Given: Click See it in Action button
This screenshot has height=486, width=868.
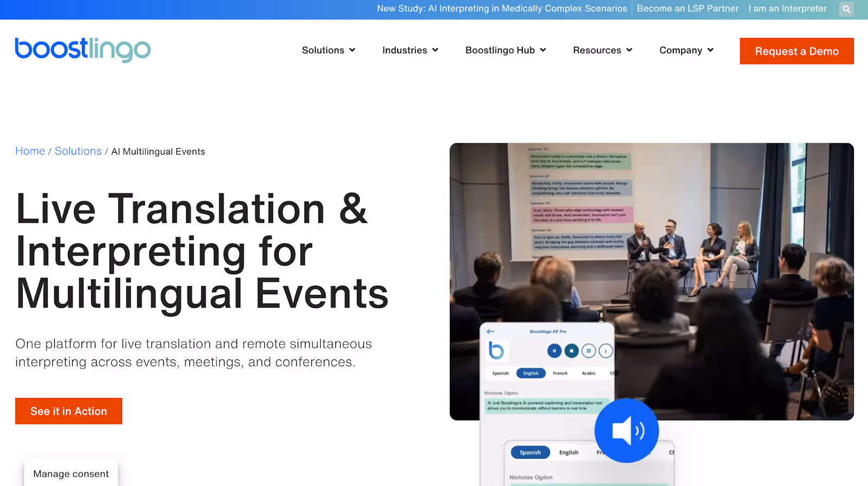Looking at the screenshot, I should [x=68, y=411].
